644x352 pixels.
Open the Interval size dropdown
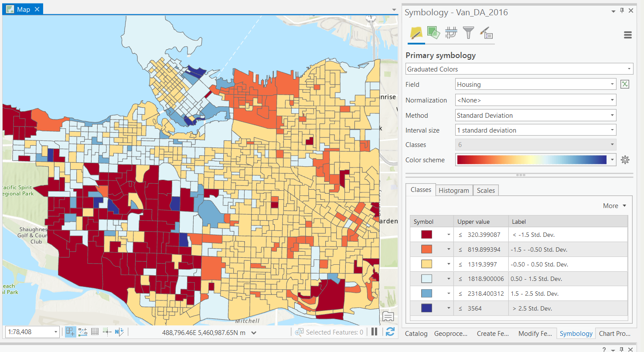(x=536, y=130)
